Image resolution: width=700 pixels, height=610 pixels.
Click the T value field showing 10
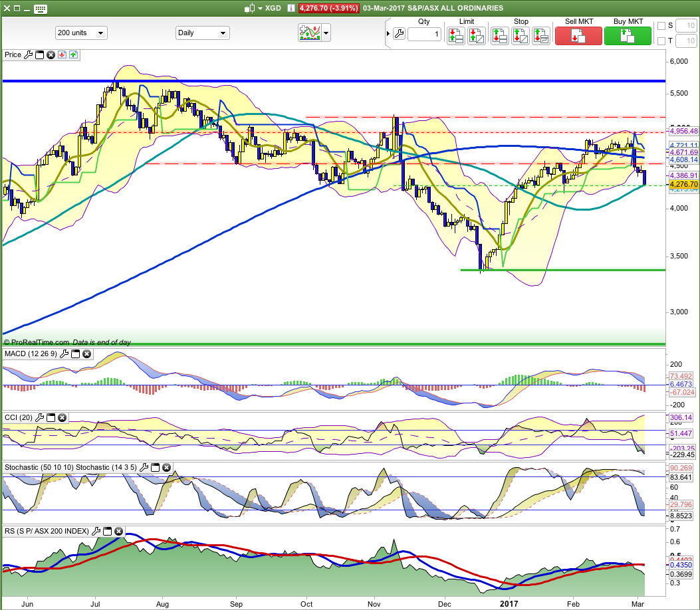coord(686,41)
